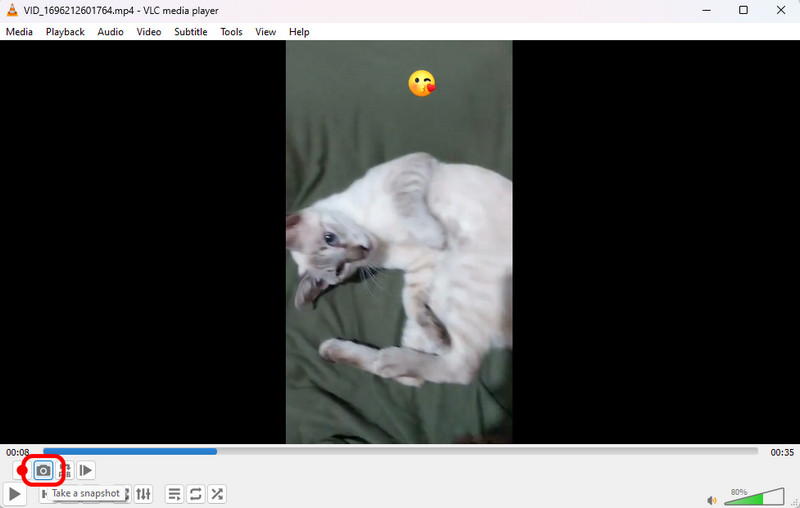800x508 pixels.
Task: Mute audio via speaker icon
Action: tap(712, 500)
